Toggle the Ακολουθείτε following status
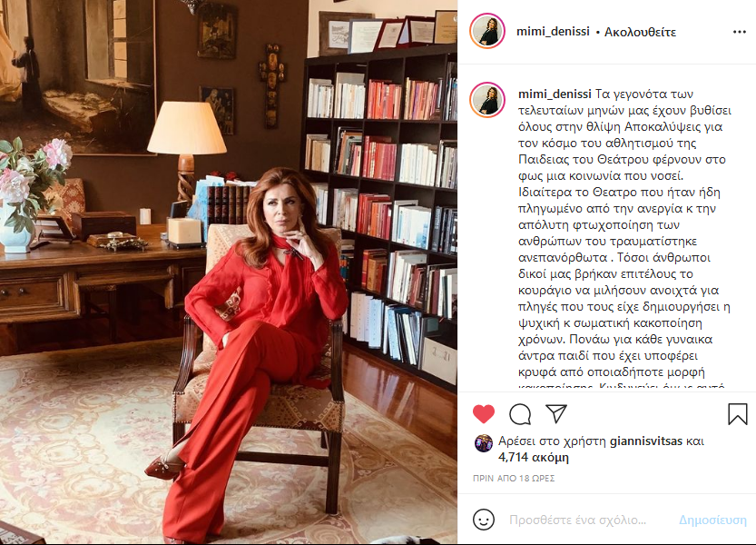The height and width of the screenshot is (545, 756). [641, 32]
